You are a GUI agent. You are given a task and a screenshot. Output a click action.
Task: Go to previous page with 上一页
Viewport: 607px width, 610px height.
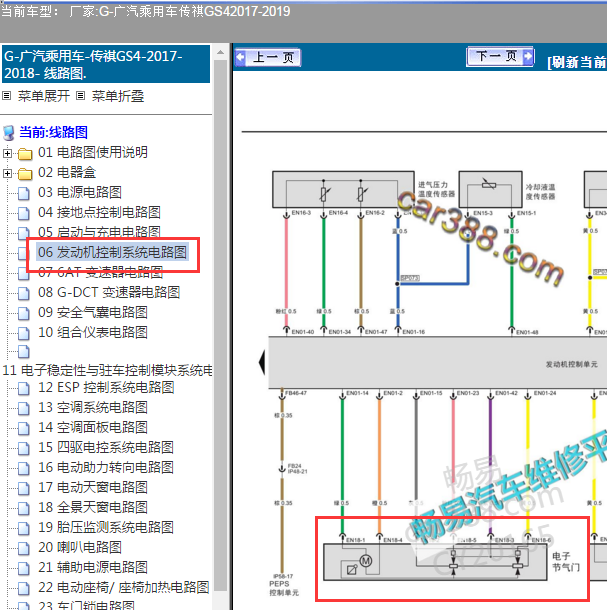click(x=268, y=58)
